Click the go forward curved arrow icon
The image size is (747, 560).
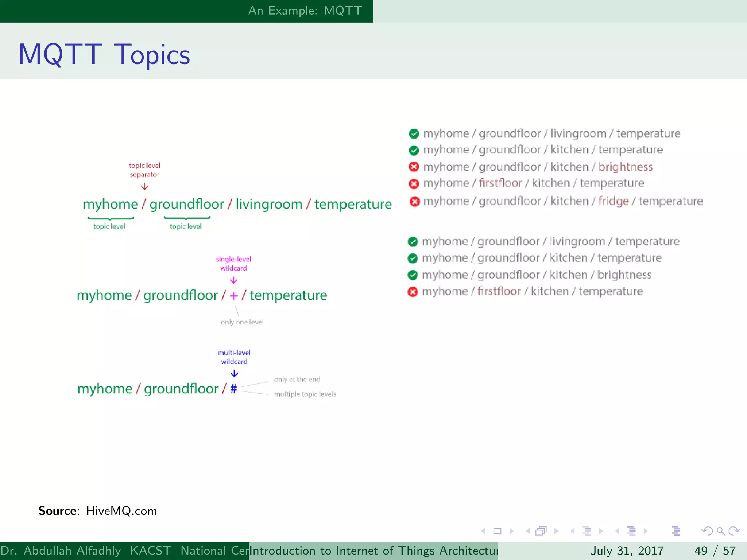coord(734,531)
